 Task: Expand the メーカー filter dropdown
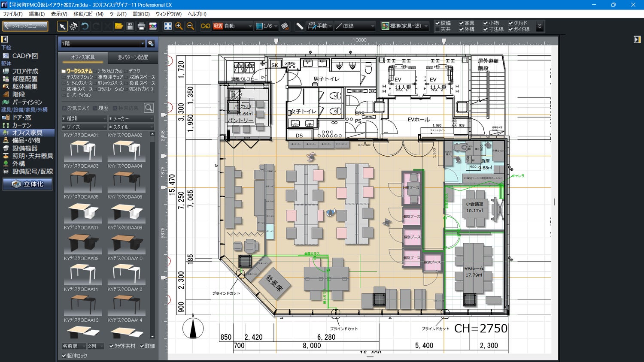131,118
